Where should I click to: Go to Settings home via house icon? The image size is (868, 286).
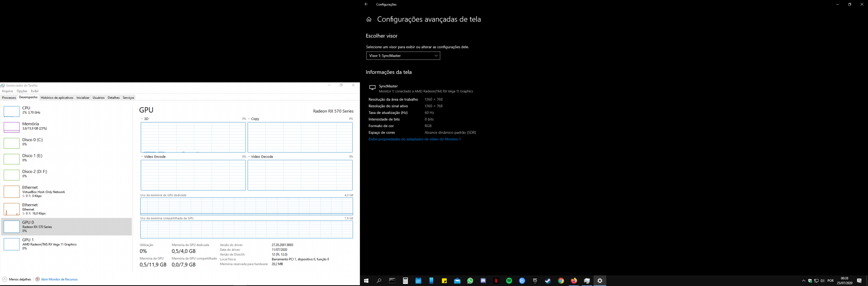pos(369,19)
